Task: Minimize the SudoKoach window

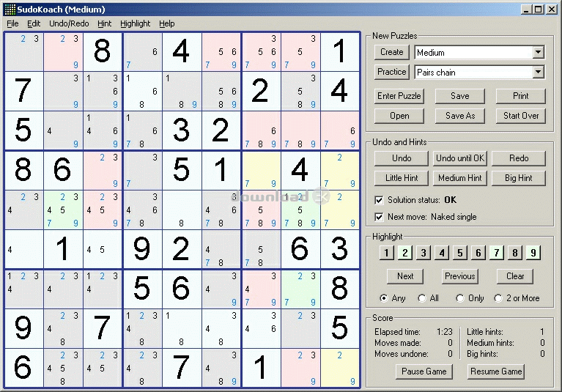Action: pyautogui.click(x=526, y=10)
